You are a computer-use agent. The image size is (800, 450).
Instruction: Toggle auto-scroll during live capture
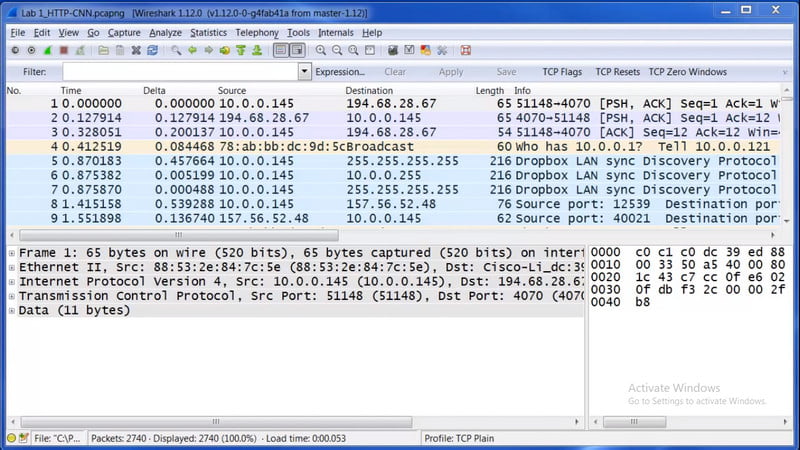297,51
